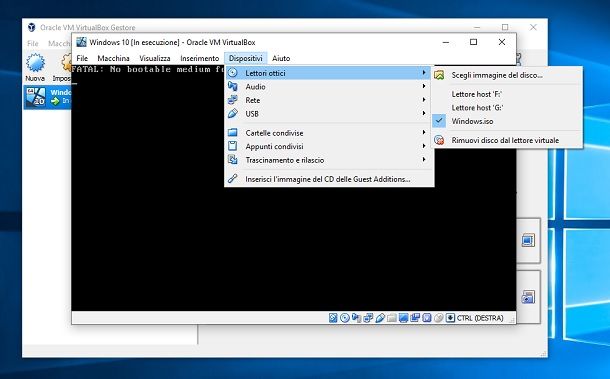Image resolution: width=610 pixels, height=379 pixels.
Task: Click video recording icon in status bar
Action: click(x=415, y=318)
